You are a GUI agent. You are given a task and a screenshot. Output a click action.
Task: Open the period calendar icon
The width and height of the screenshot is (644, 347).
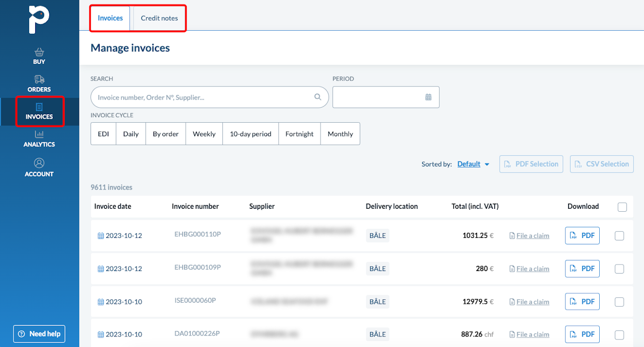(428, 97)
